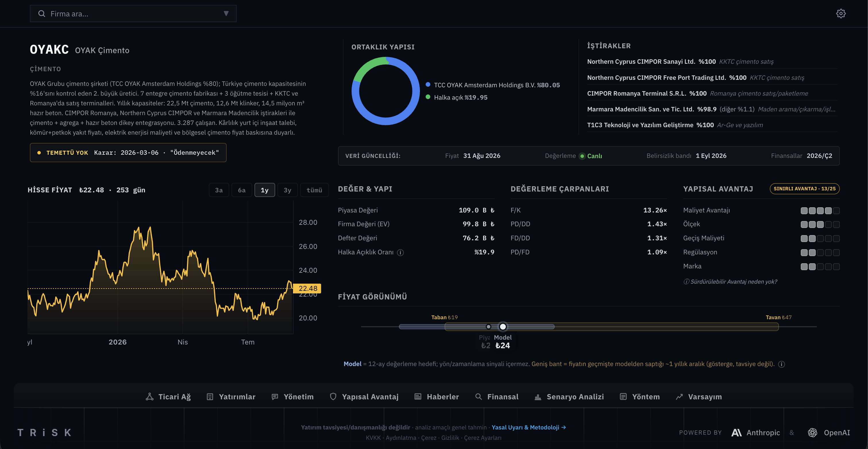This screenshot has height=449, width=868.
Task: Click the 'SINIRLI AVANTAJ · 13/25' badge
Action: click(x=805, y=189)
